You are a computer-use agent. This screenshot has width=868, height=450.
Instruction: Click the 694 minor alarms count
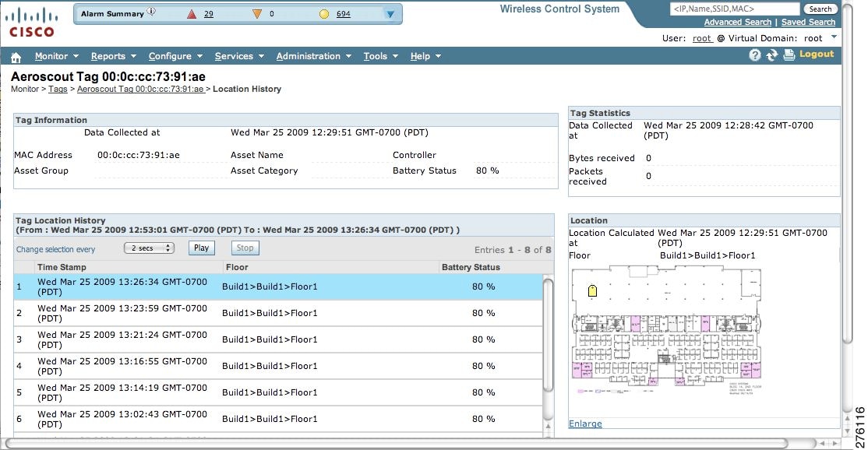pyautogui.click(x=343, y=14)
